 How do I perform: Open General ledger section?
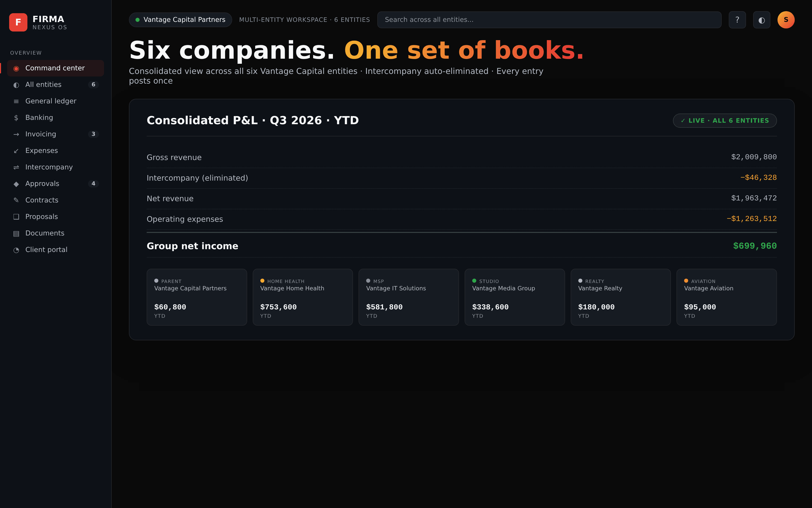coord(56,101)
